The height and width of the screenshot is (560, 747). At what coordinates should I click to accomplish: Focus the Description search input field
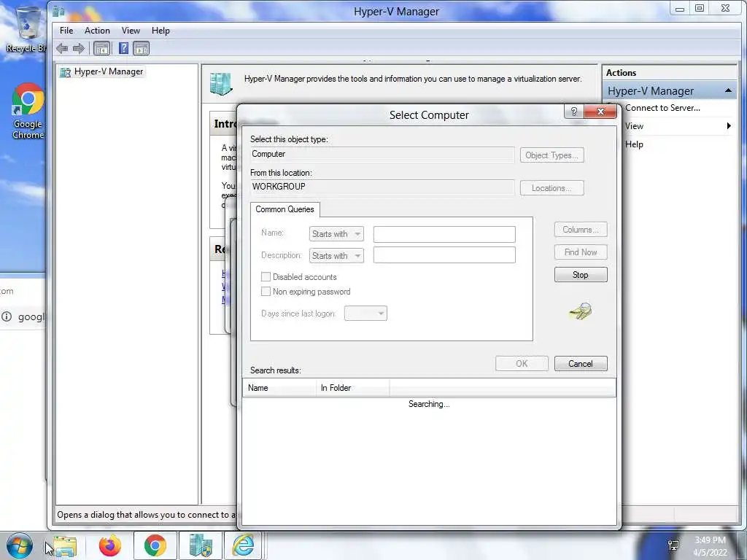[444, 254]
